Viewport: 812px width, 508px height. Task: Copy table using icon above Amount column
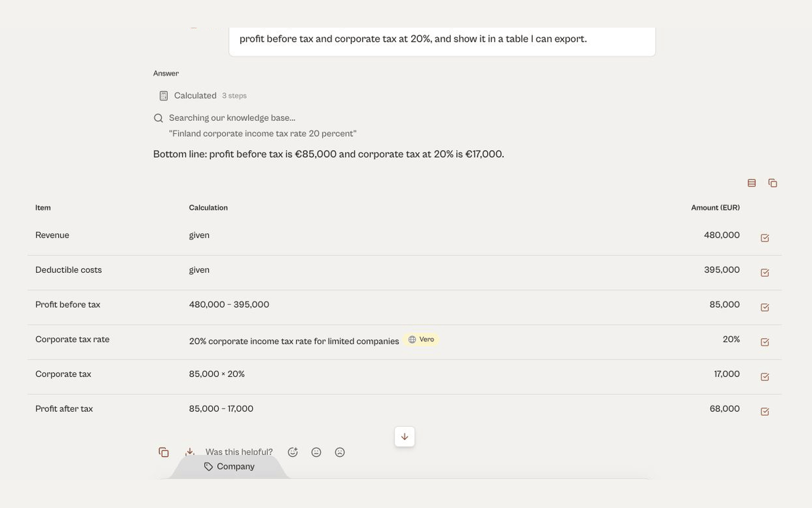(x=773, y=183)
